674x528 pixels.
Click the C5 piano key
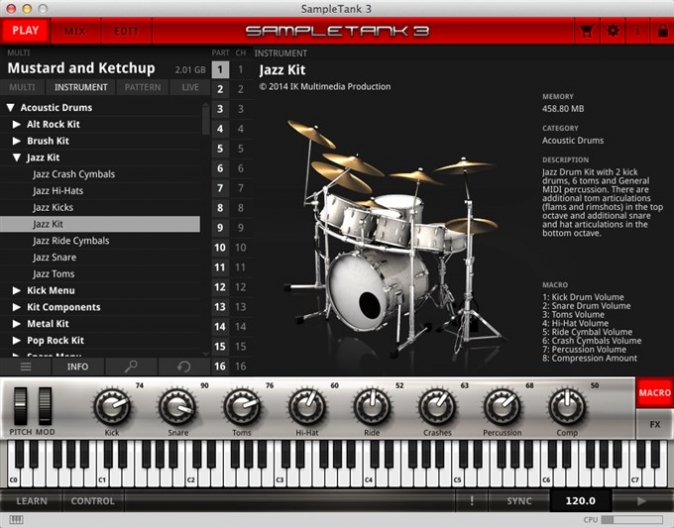457,478
